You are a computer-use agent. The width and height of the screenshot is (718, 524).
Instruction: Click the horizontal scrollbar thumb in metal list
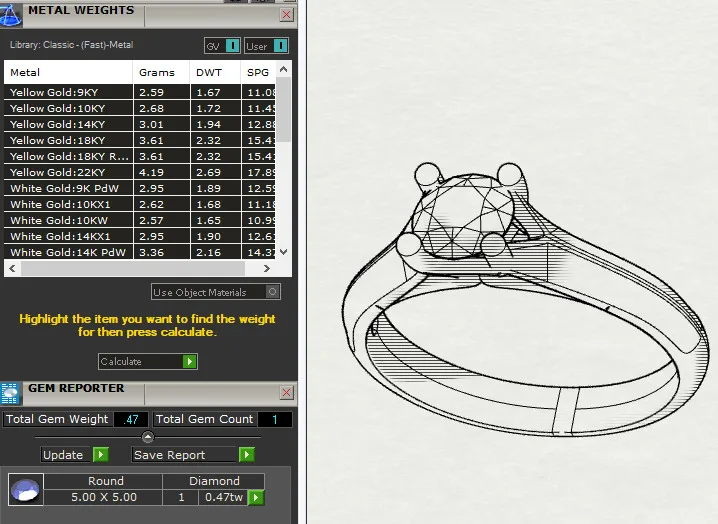[x=133, y=268]
